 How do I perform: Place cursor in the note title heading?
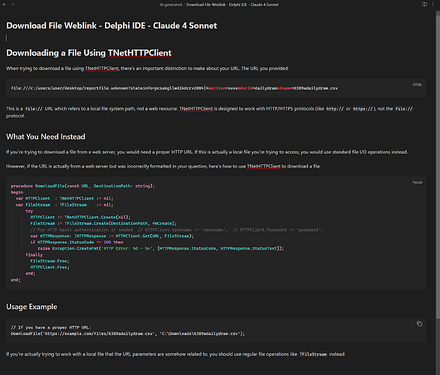point(111,26)
